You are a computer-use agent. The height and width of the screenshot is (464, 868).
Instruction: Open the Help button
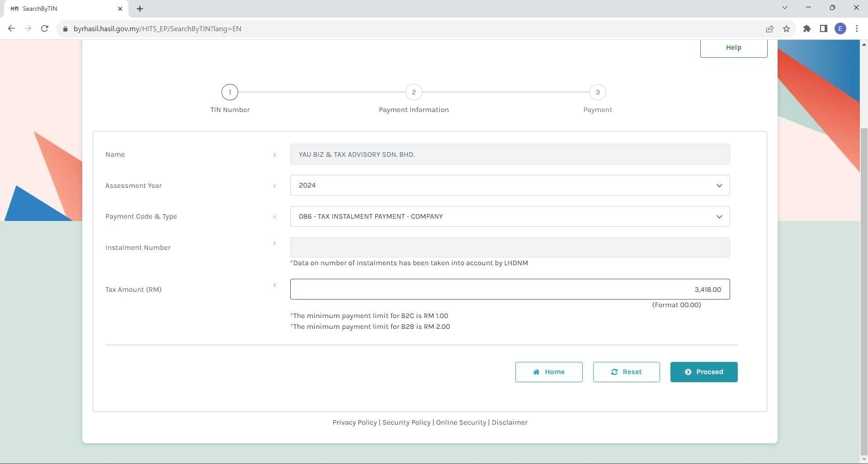tap(733, 47)
